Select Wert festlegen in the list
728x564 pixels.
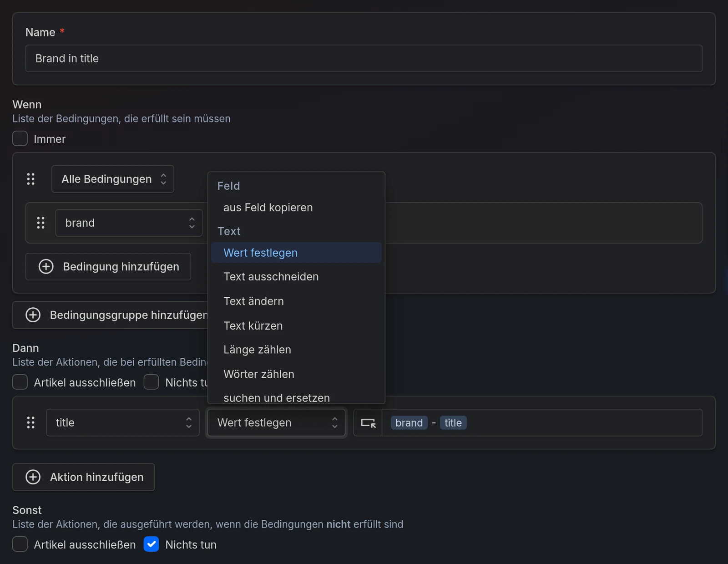coord(296,253)
